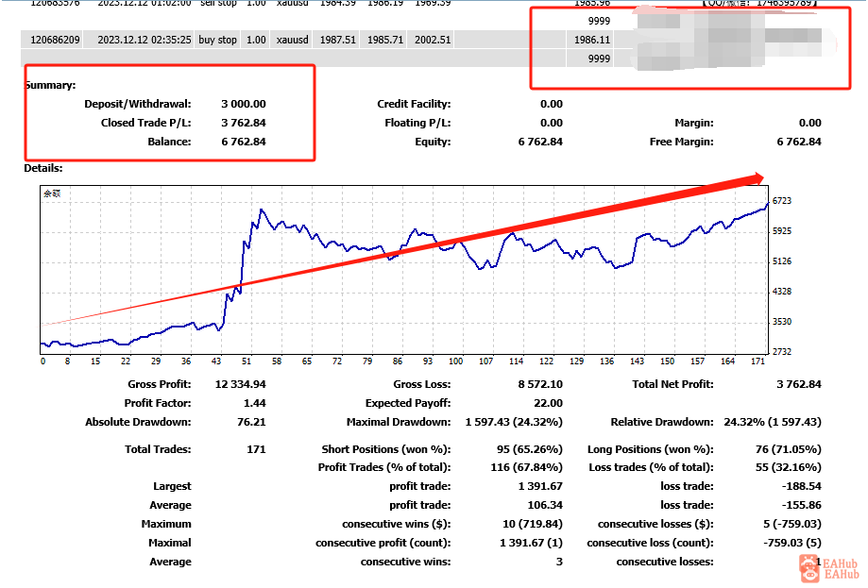Select the consecutive profit value 1 391.67 (1)
The image size is (868, 588).
(x=531, y=543)
